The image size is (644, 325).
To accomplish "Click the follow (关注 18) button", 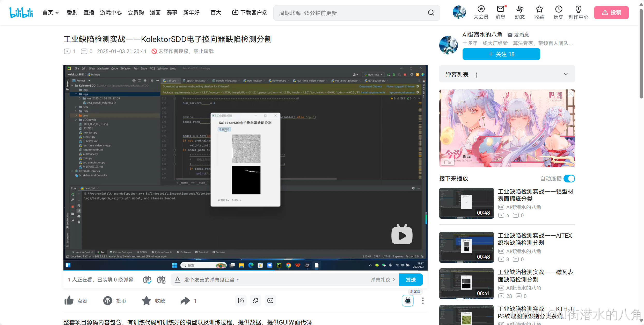I will point(501,54).
